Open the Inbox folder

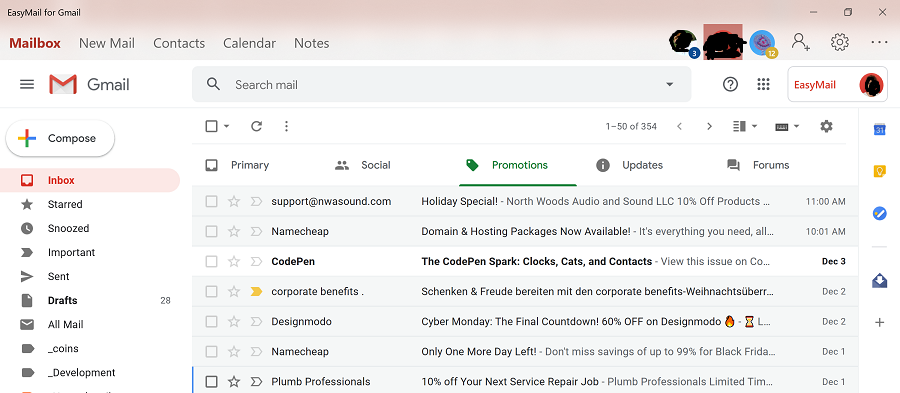tap(90, 180)
